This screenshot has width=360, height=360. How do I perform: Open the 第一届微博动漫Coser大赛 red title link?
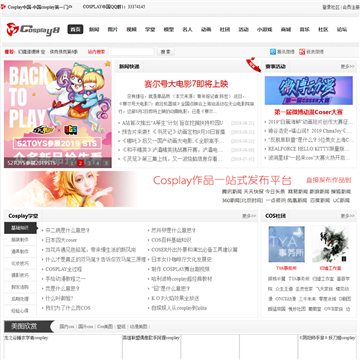[x=308, y=112]
